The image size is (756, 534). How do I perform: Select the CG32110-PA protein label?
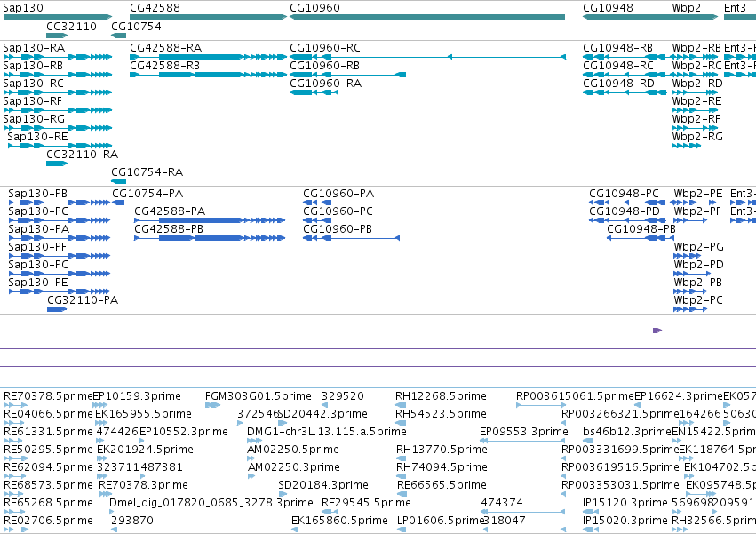83,300
